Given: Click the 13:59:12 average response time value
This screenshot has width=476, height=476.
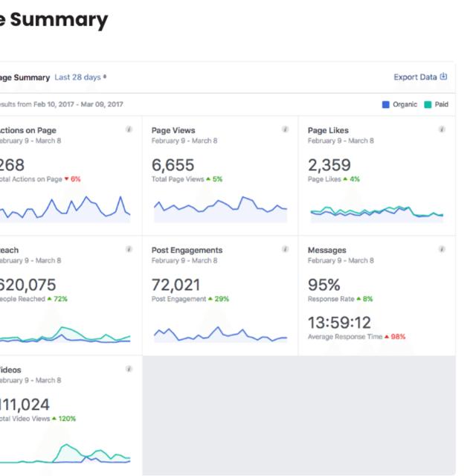Looking at the screenshot, I should pyautogui.click(x=339, y=323).
